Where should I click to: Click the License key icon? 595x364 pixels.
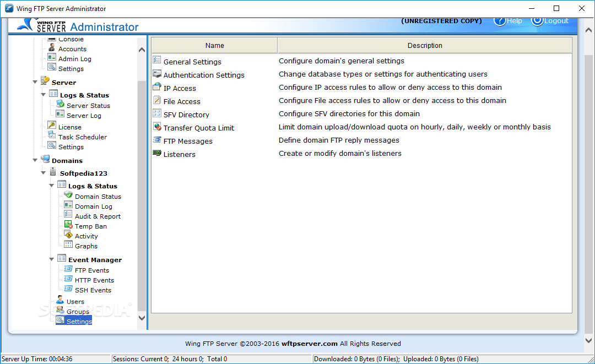(x=52, y=125)
